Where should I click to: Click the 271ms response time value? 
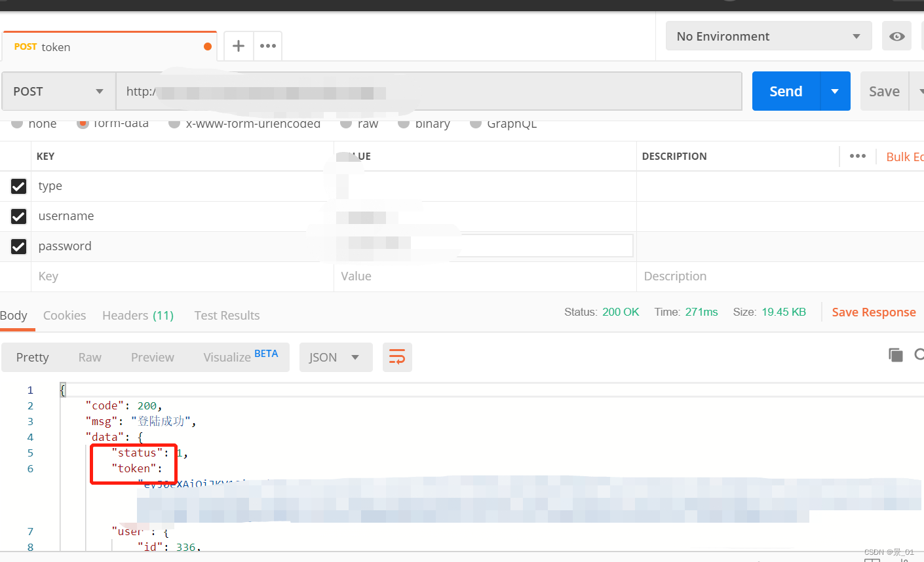click(701, 312)
